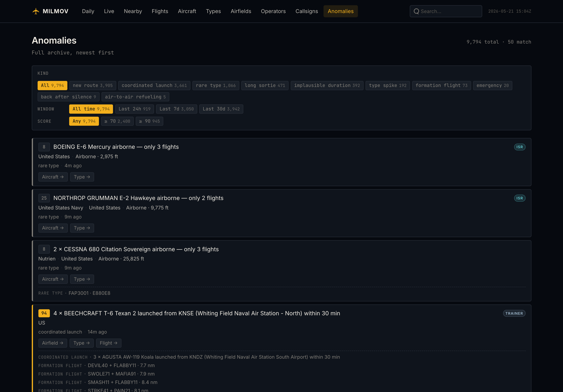Open the Live nav tab
The width and height of the screenshot is (563, 392).
tap(109, 11)
